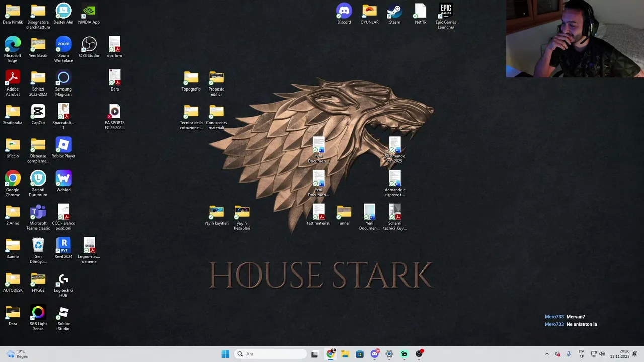This screenshot has height=362, width=644.
Task: Open Samsung Magician shortcut
Action: (63, 83)
